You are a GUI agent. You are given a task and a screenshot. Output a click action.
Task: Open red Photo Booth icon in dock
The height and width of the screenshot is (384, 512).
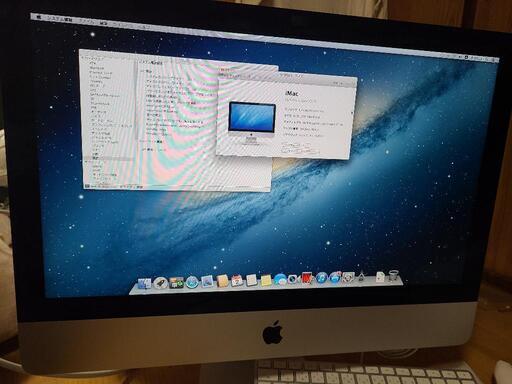(307, 278)
